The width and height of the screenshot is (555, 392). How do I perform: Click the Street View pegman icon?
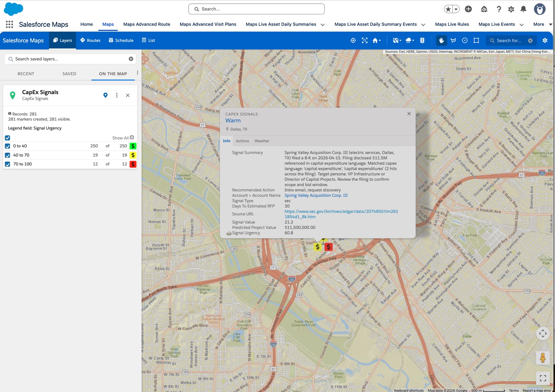point(543,357)
